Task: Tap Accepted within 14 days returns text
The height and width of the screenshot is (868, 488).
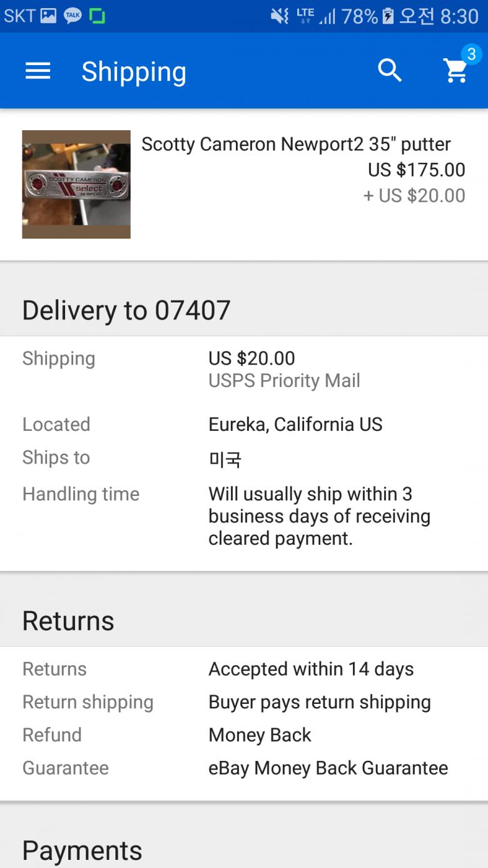Action: [x=311, y=669]
